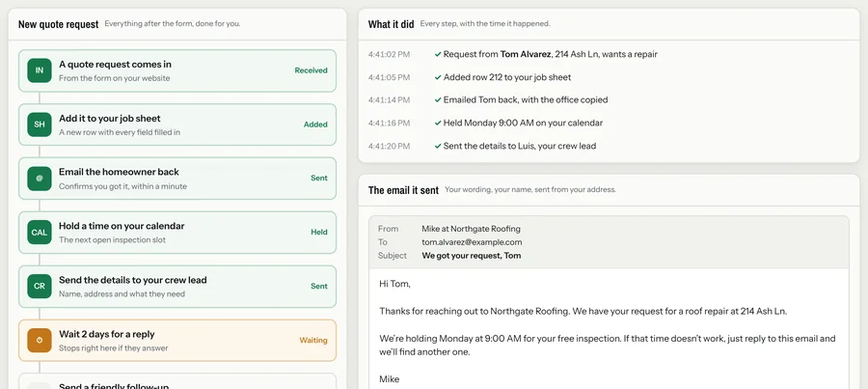868x389 pixels.
Task: Click 'Sent the details to Luis' log entry
Action: point(520,146)
